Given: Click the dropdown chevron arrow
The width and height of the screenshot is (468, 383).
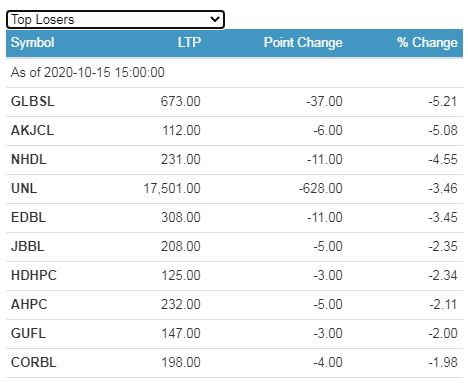Looking at the screenshot, I should point(215,19).
